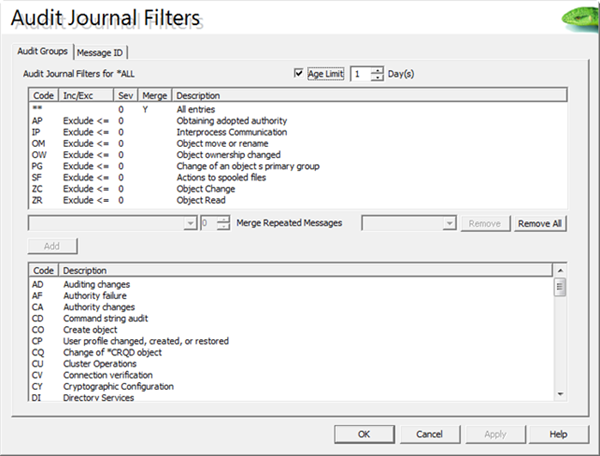Select the AF Authority failure entry
The image size is (600, 456).
coord(100,296)
